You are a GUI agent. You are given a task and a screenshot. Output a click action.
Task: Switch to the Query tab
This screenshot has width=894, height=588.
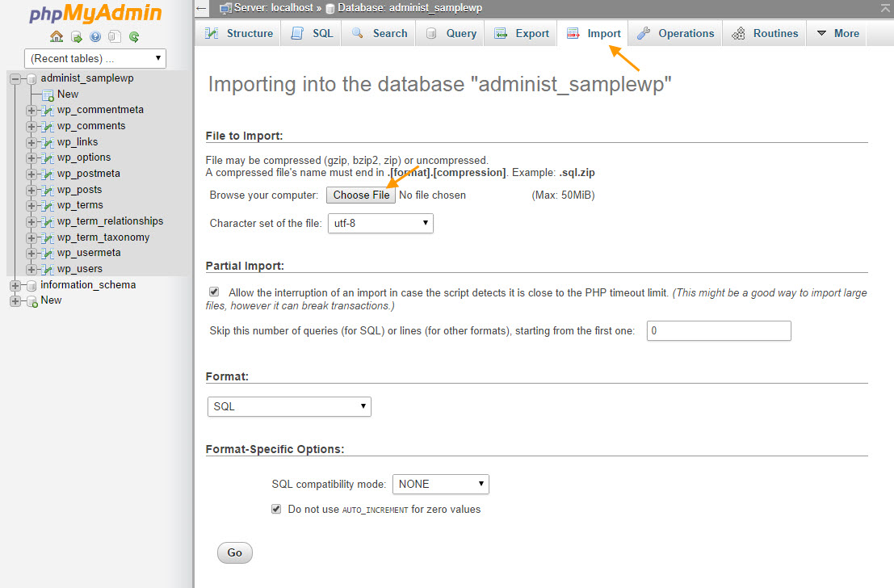point(451,33)
